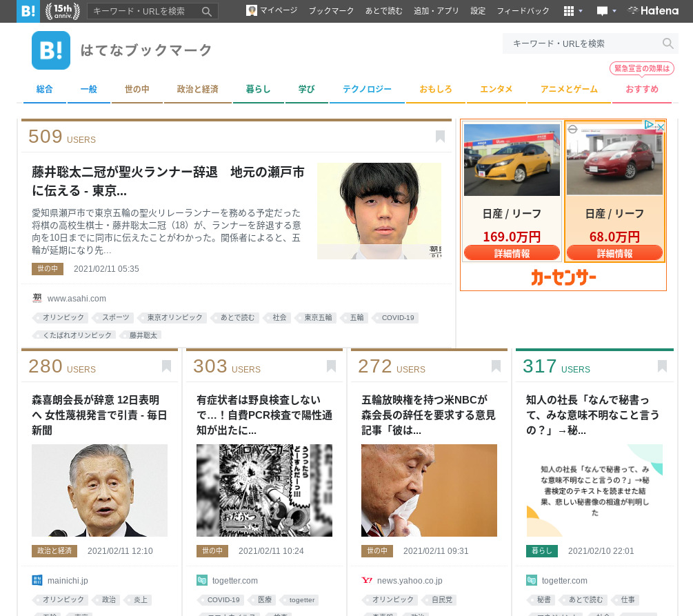Select the 一般 category tab
This screenshot has height=616, width=693.
coord(88,89)
